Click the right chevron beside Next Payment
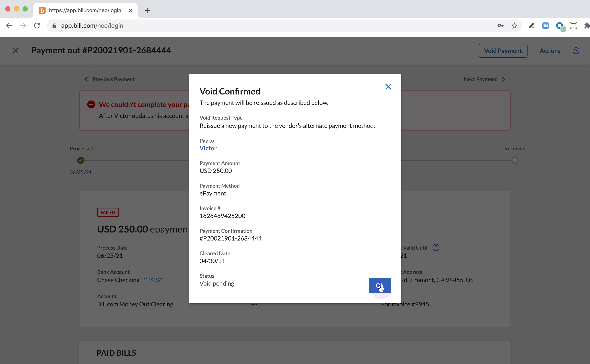Screen dimensions: 590x364 (503, 79)
